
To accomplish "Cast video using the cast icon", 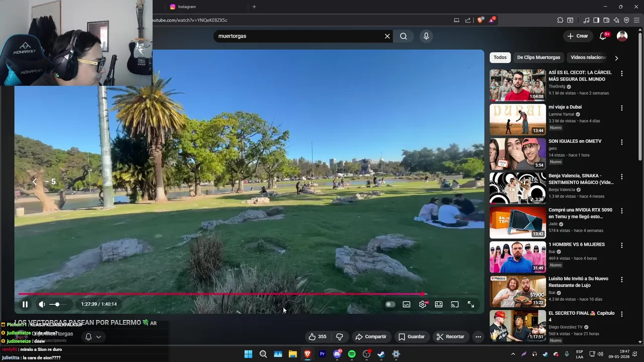I will point(455,304).
